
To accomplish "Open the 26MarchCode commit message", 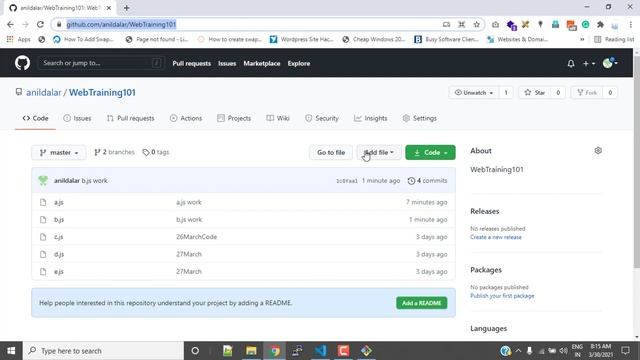I will (196, 237).
